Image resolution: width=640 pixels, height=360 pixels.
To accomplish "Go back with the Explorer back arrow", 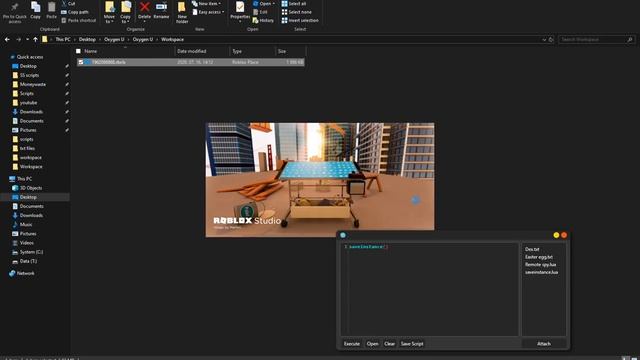I will [7, 40].
